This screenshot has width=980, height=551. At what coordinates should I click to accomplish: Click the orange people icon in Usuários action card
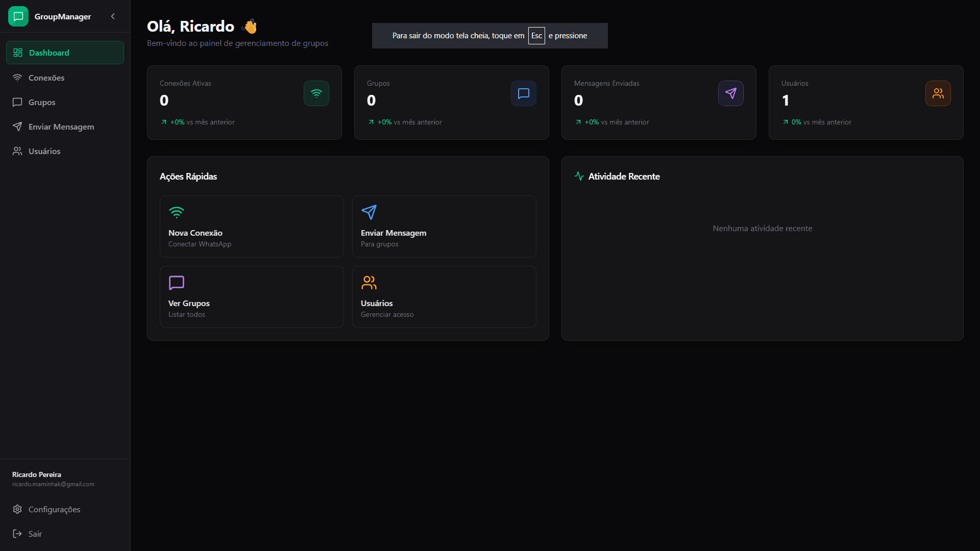point(369,283)
